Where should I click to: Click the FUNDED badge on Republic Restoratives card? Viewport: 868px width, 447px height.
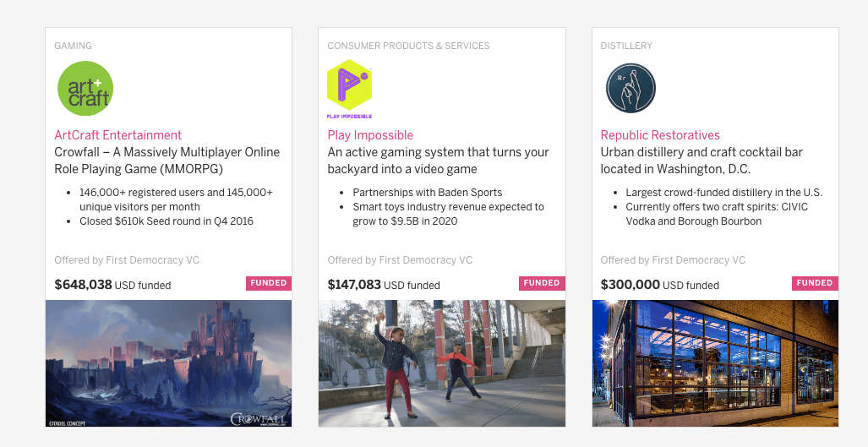(815, 283)
